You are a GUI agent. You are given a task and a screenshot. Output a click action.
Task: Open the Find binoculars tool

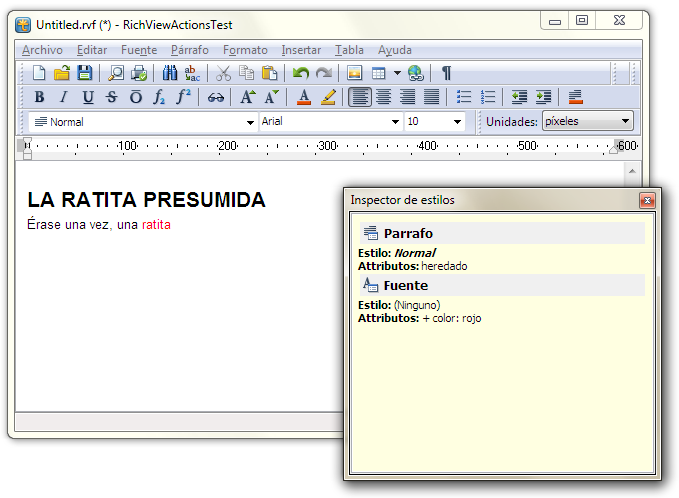169,73
